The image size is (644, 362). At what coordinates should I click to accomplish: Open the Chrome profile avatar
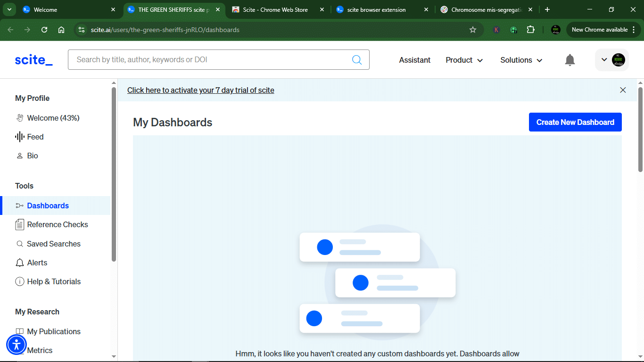[x=556, y=30]
